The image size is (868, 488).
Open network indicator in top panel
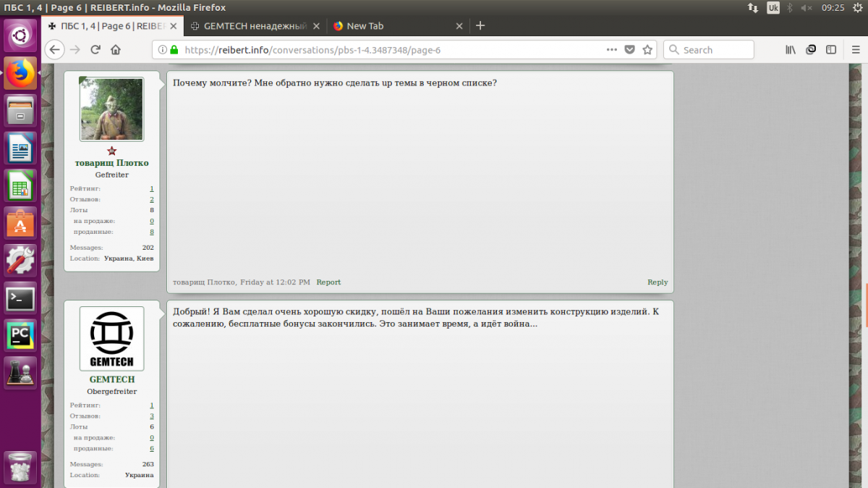[753, 7]
